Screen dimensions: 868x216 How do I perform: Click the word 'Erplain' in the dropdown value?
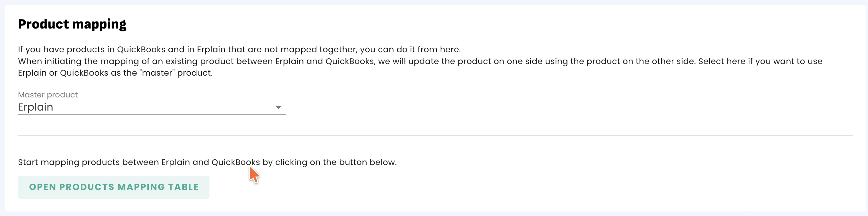(35, 107)
